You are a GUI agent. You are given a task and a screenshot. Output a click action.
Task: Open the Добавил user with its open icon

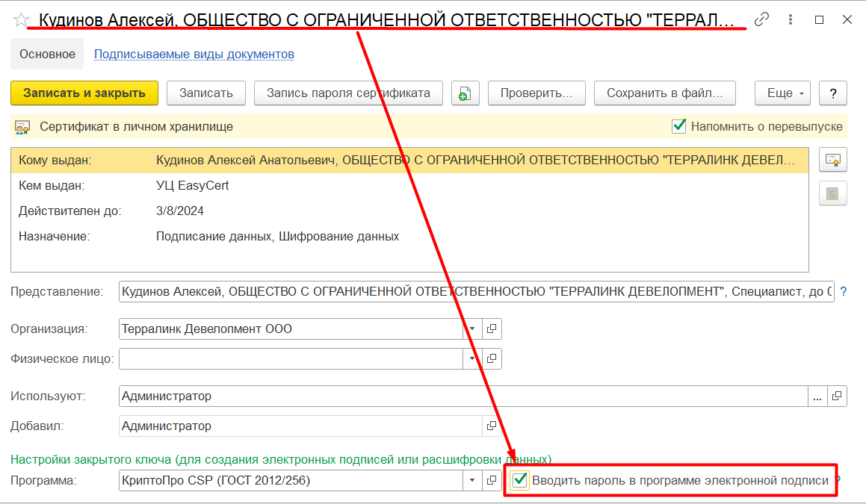coord(492,426)
